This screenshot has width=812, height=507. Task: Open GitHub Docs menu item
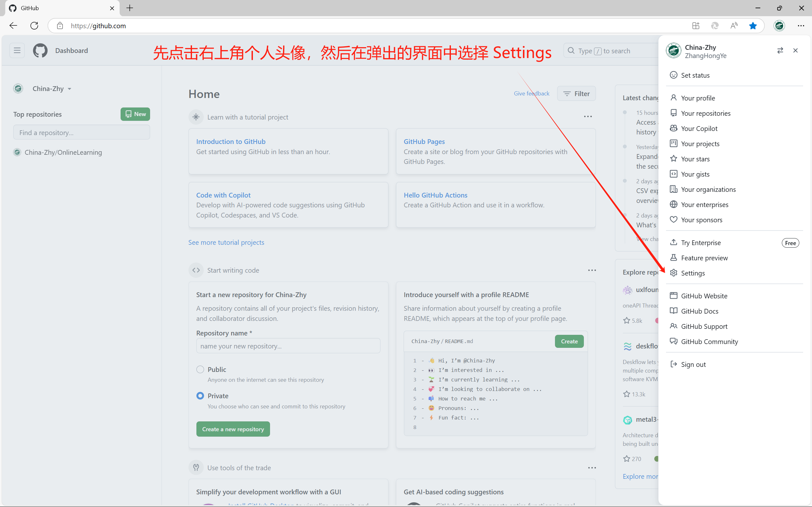tap(735, 311)
